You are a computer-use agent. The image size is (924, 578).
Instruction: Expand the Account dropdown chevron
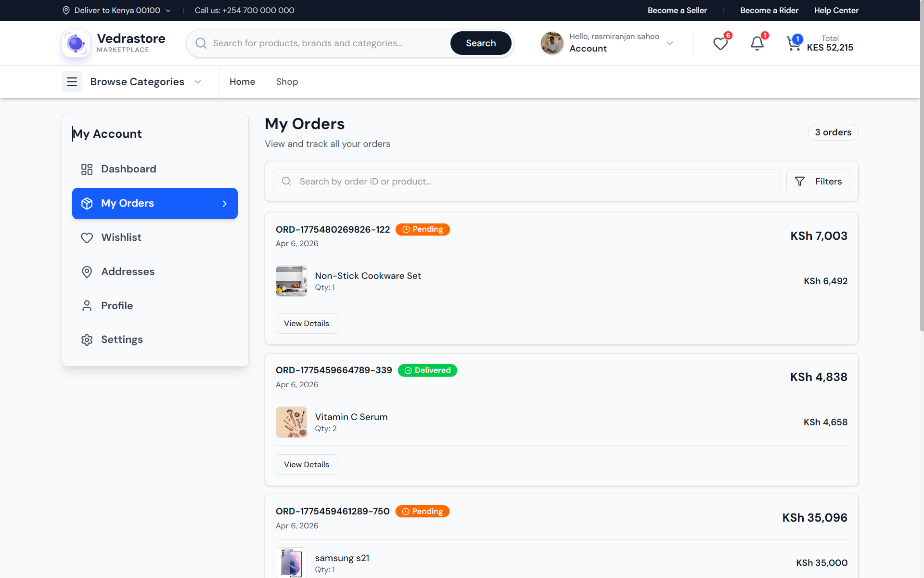pyautogui.click(x=669, y=43)
